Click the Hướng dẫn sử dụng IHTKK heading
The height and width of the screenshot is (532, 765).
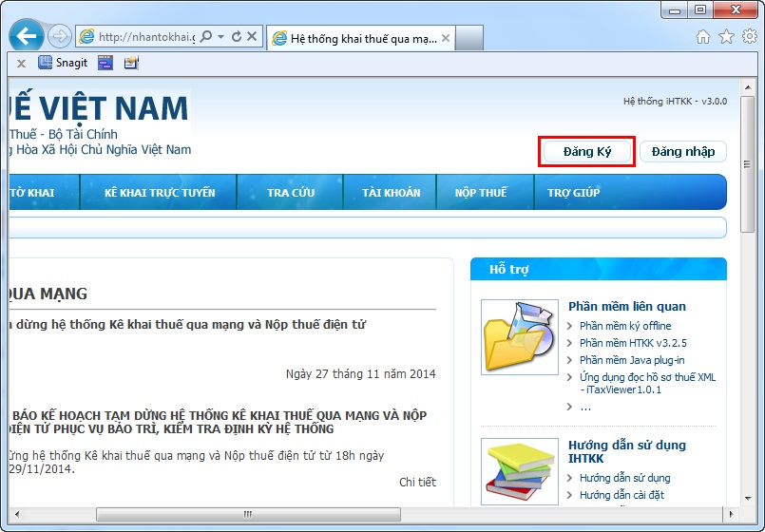coord(627,451)
